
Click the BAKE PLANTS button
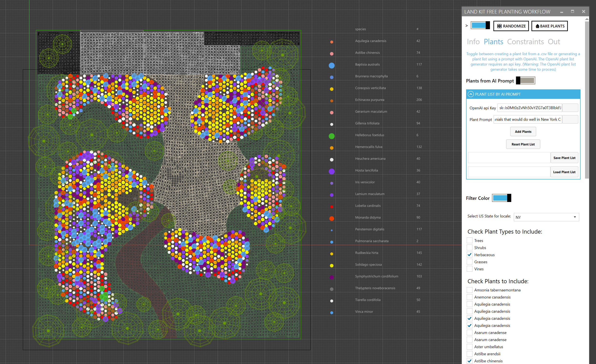[x=550, y=26]
